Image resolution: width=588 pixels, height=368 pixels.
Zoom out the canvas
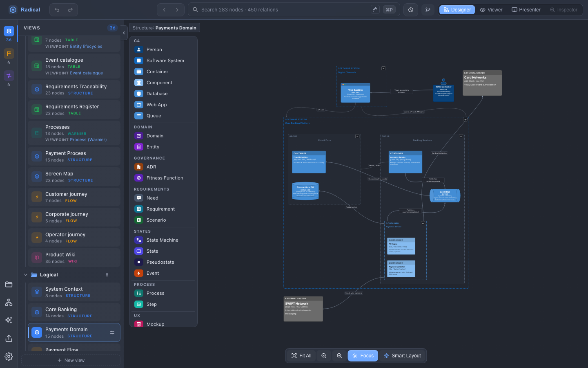tap(324, 356)
